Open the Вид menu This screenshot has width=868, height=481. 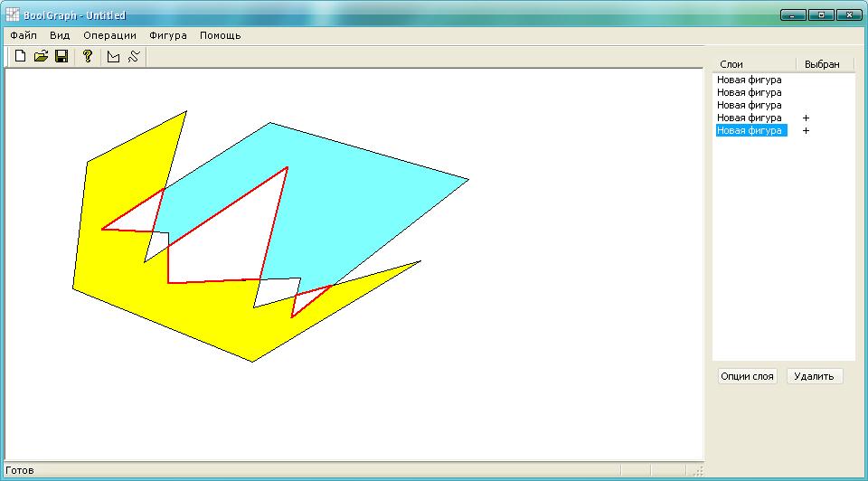(60, 35)
